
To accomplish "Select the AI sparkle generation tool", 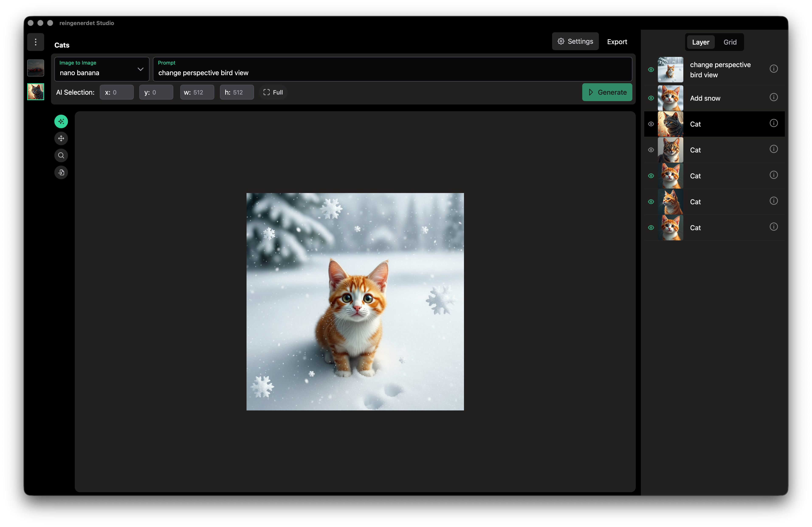I will [x=61, y=121].
